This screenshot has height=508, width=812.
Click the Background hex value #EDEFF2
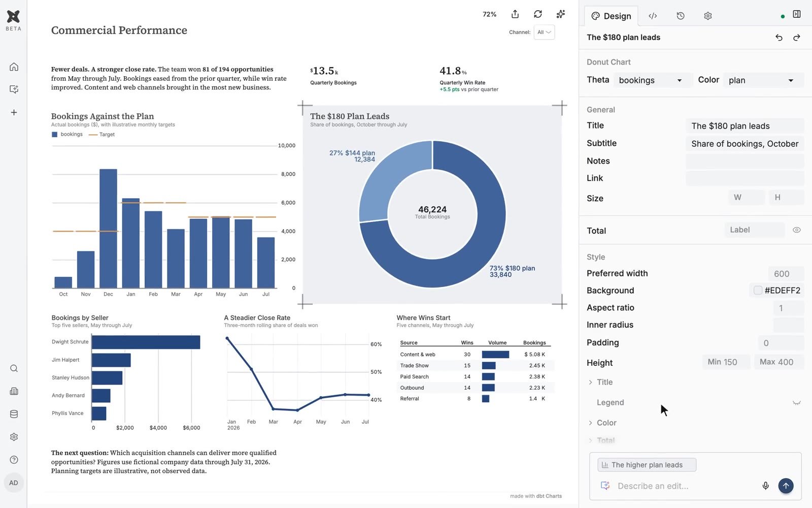coord(783,291)
